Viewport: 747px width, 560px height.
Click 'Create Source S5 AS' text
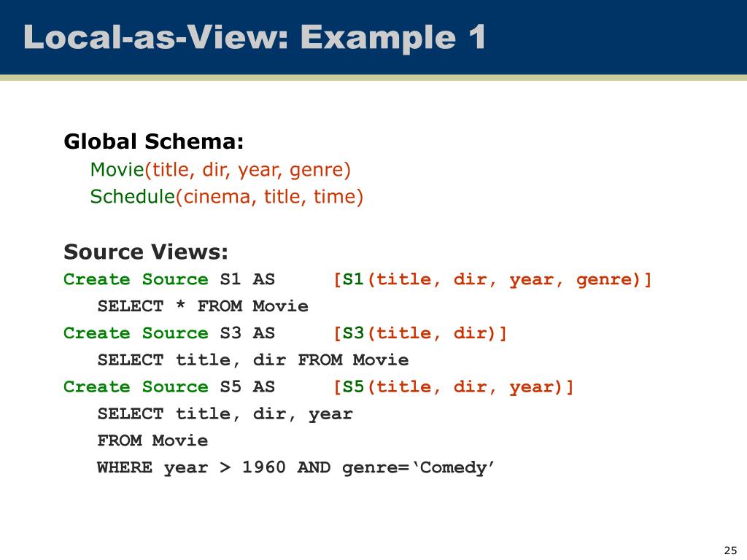[169, 386]
